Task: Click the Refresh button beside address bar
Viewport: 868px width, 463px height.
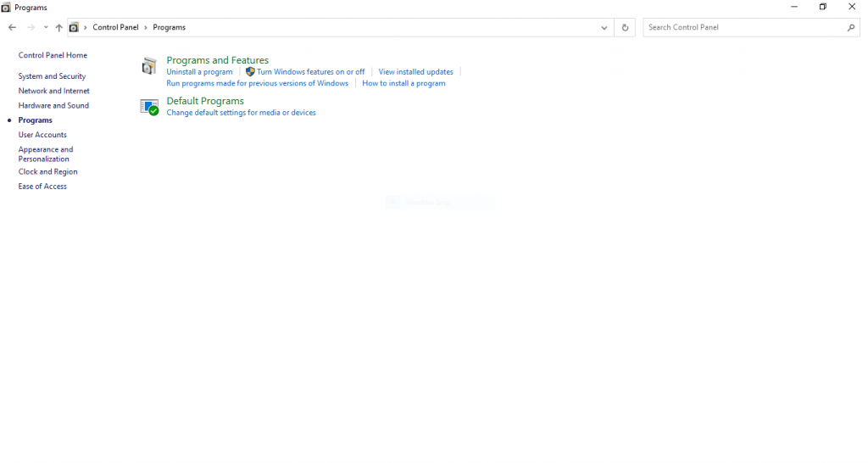Action: click(625, 27)
